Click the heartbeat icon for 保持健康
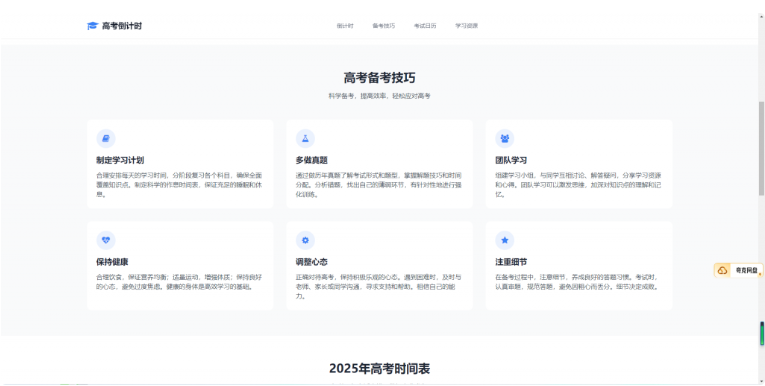This screenshot has height=386, width=765. 106,240
